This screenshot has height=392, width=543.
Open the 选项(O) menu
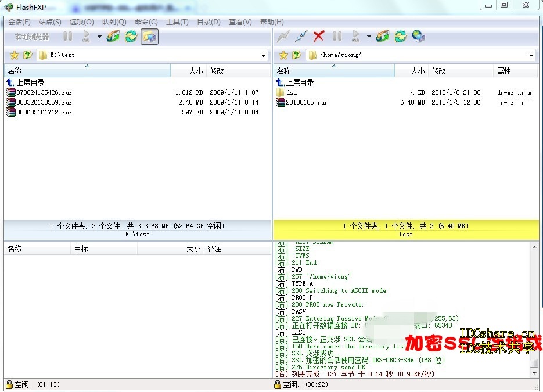(x=81, y=22)
